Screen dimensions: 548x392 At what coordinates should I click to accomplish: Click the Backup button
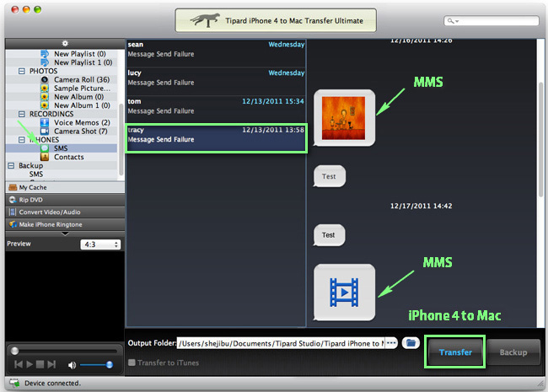513,352
